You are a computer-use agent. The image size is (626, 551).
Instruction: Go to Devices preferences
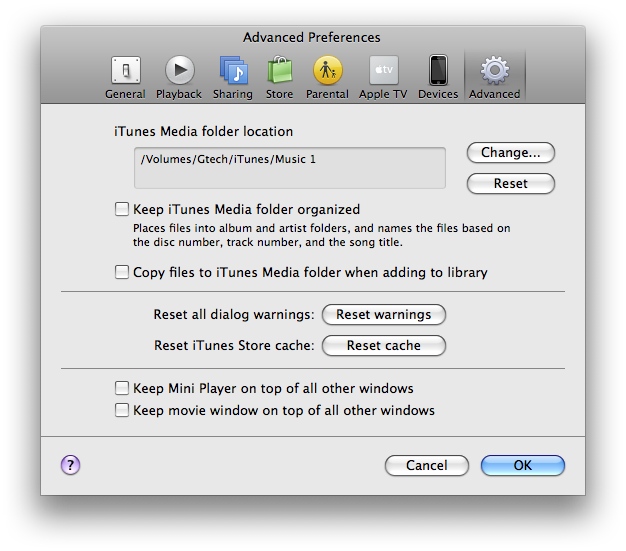click(438, 78)
